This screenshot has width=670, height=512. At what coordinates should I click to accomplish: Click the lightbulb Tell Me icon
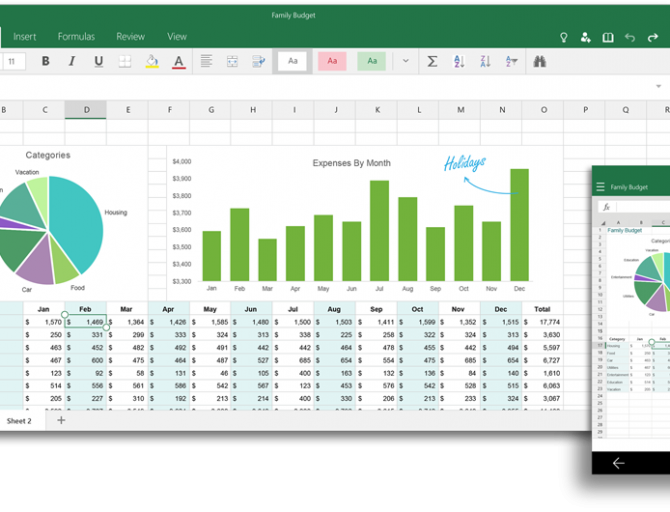[563, 37]
